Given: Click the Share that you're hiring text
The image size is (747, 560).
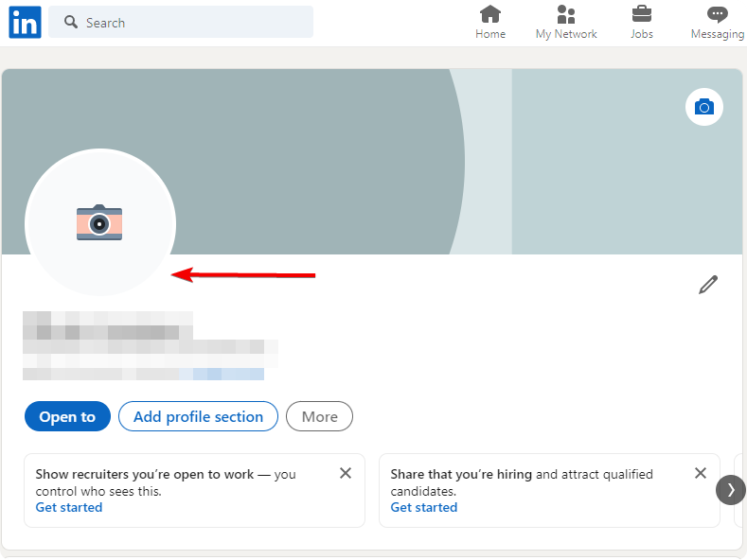Looking at the screenshot, I should [461, 474].
